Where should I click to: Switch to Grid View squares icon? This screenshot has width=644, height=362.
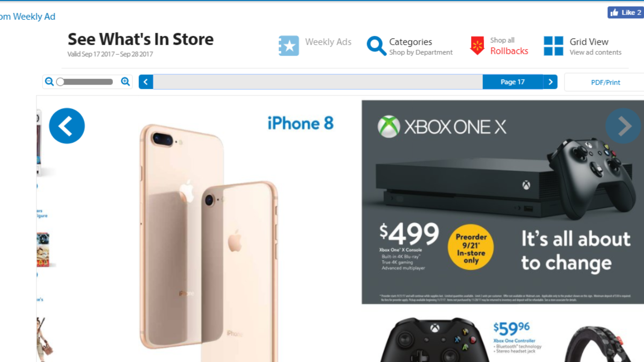click(553, 46)
